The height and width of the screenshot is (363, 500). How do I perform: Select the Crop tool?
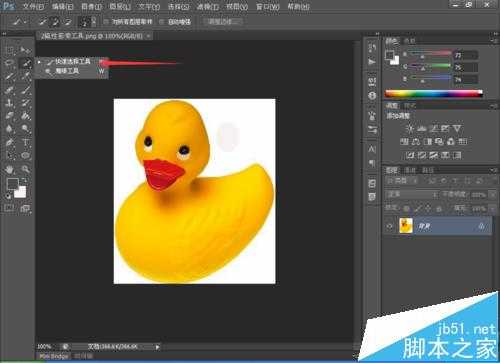(x=9, y=76)
